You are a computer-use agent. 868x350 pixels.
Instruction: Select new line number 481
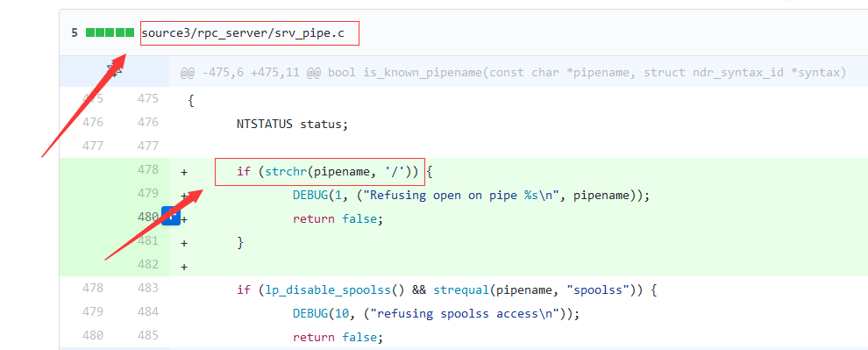[148, 241]
